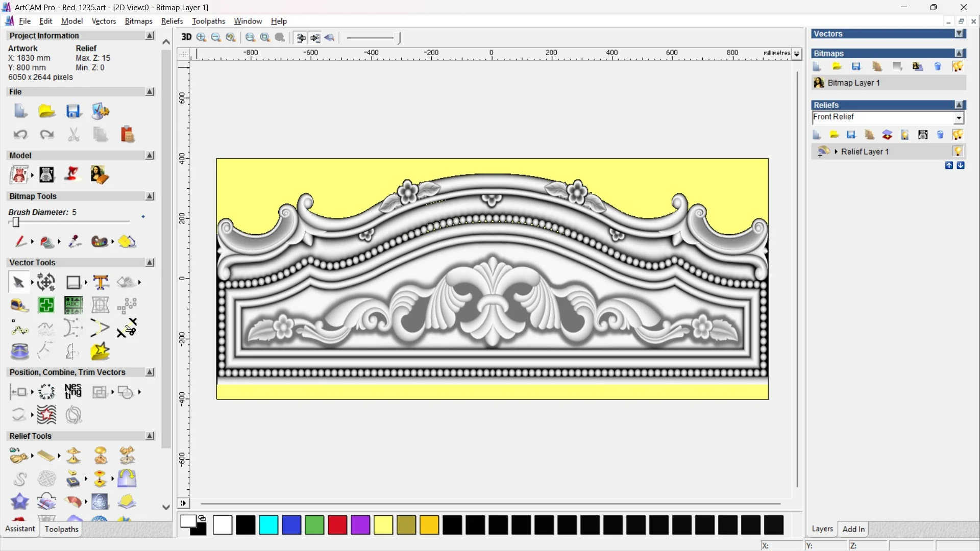Select Bitmap Layer 1 in list

[x=853, y=83]
